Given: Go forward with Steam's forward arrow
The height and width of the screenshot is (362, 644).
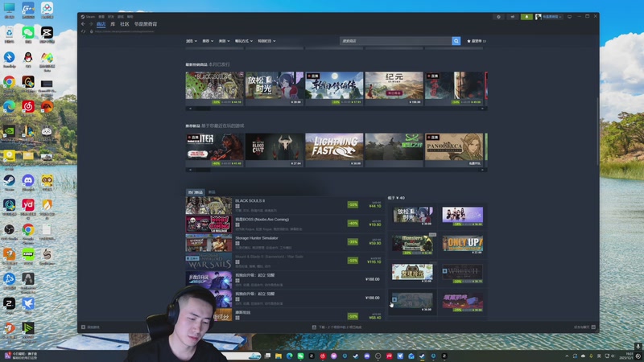Looking at the screenshot, I should 91,24.
